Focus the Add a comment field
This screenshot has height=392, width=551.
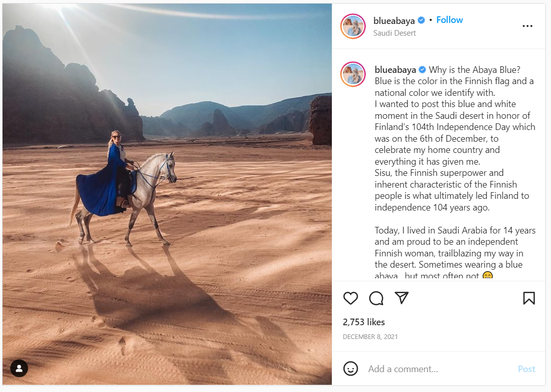click(439, 369)
